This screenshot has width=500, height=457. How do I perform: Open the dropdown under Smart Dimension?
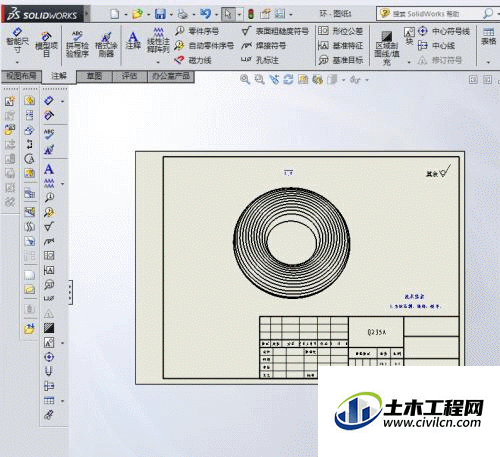(x=17, y=62)
